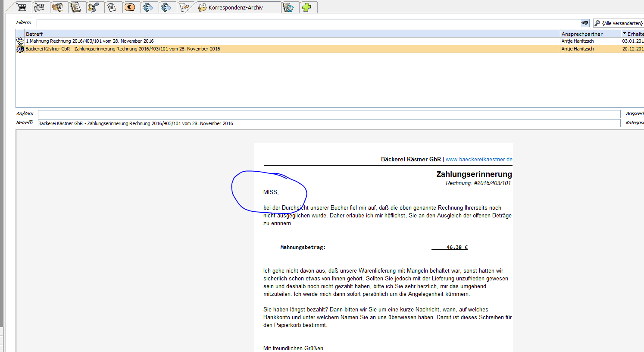The width and height of the screenshot is (644, 352).
Task: Open the cart with calendar tab
Action: tap(39, 7)
